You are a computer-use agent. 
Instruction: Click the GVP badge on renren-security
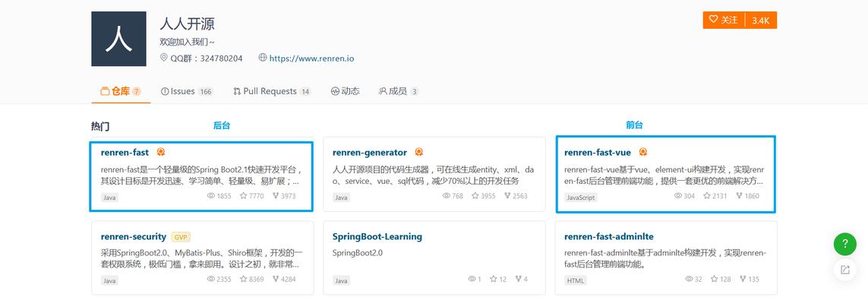coord(181,237)
